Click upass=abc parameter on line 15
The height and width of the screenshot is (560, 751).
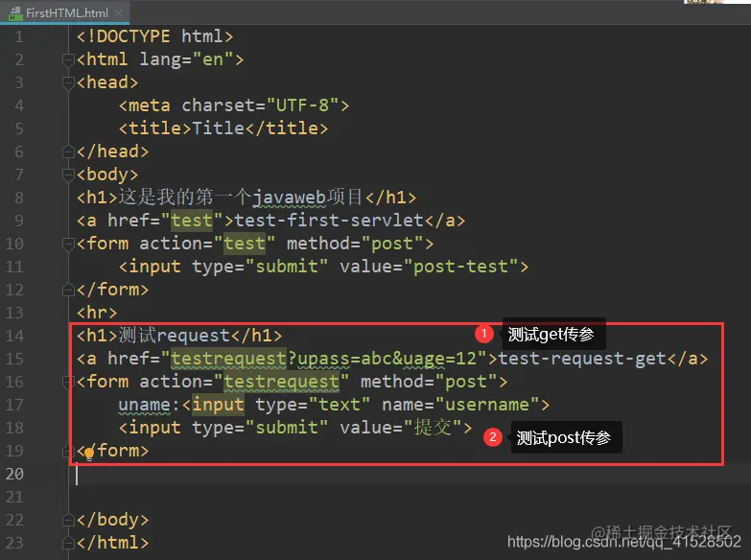(x=345, y=359)
